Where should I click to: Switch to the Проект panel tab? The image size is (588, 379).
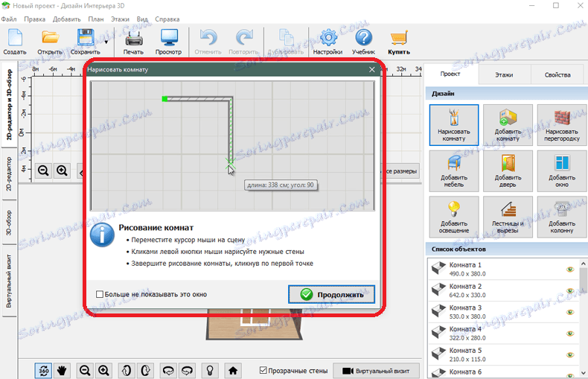coord(450,74)
